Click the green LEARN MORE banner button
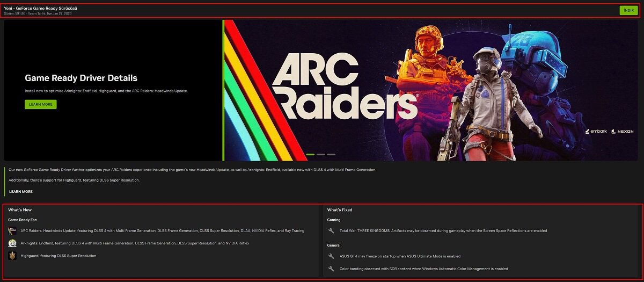 (x=41, y=104)
